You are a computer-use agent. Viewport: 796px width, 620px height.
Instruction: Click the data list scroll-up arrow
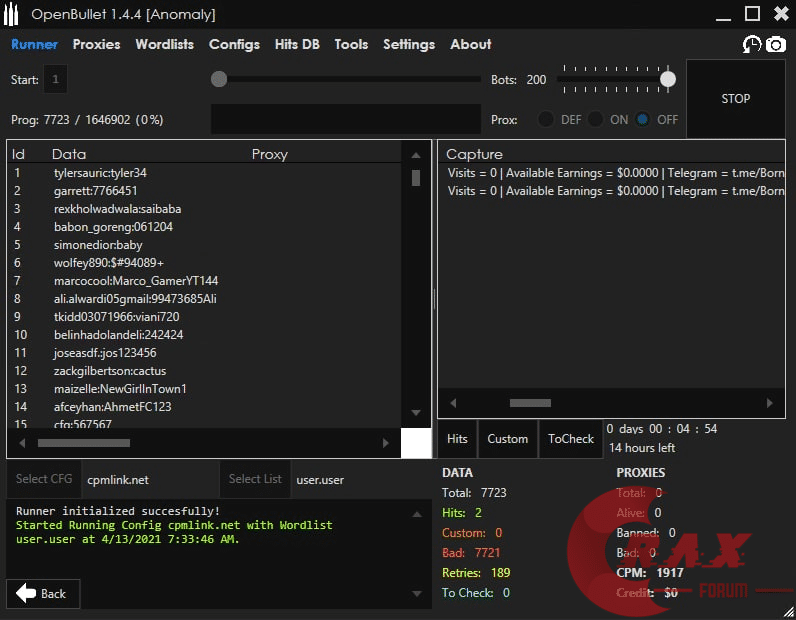pyautogui.click(x=416, y=155)
